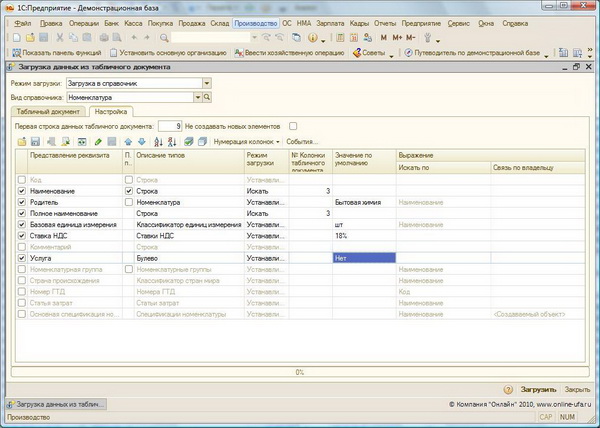Open the Calculator icon in main toolbar
600x428 pixels.
coord(340,37)
